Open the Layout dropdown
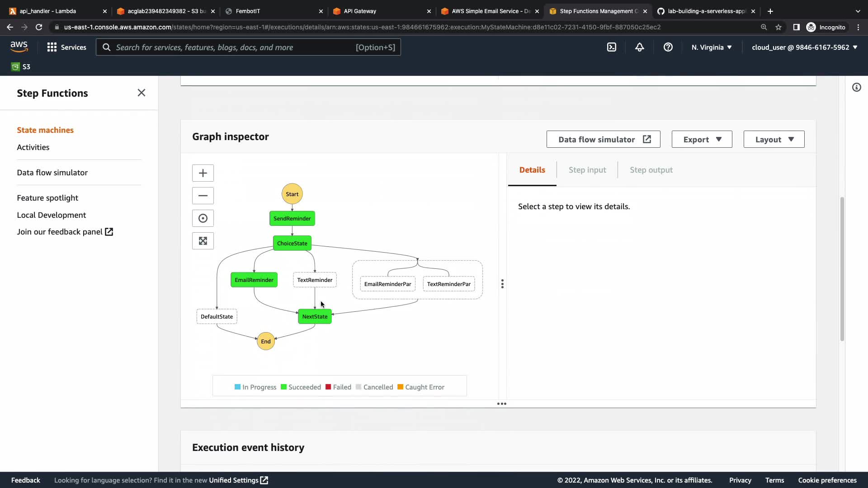This screenshot has height=488, width=868. 774,139
